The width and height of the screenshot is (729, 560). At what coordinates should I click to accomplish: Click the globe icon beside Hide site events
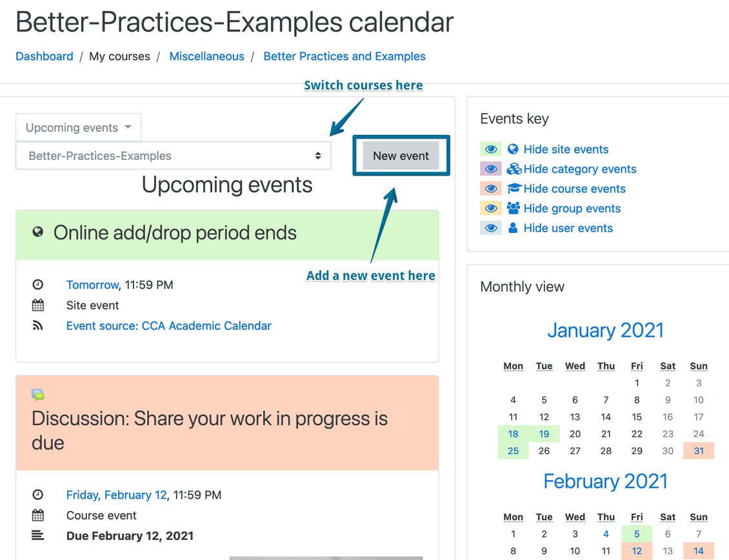(513, 149)
